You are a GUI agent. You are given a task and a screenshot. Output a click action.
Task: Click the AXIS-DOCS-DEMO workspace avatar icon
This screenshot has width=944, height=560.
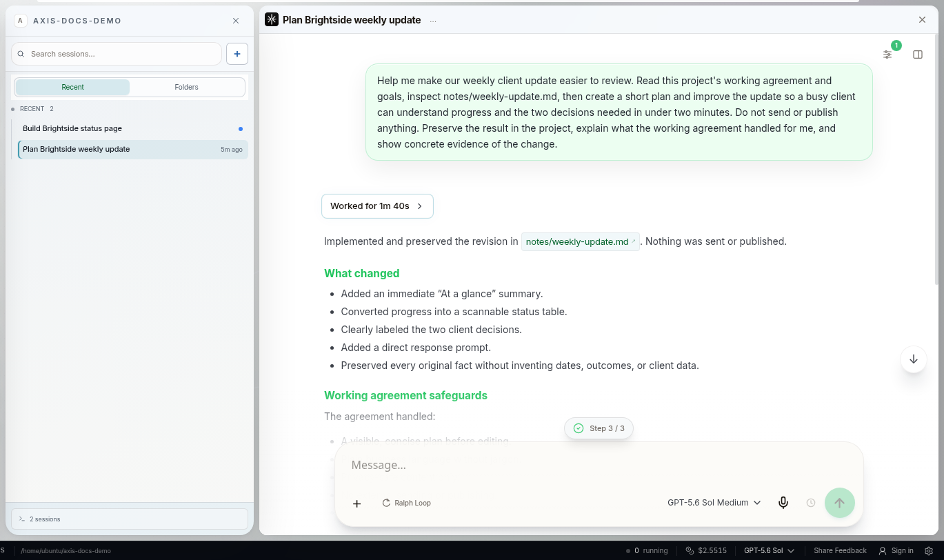click(x=20, y=21)
